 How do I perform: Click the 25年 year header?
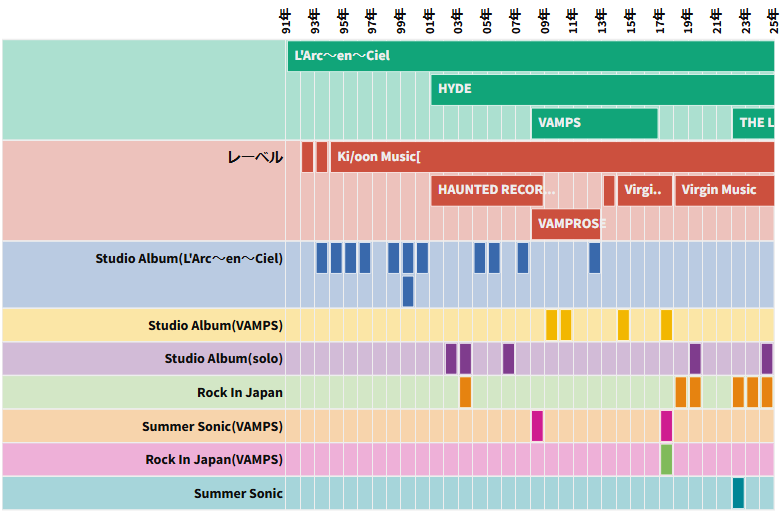(773, 20)
